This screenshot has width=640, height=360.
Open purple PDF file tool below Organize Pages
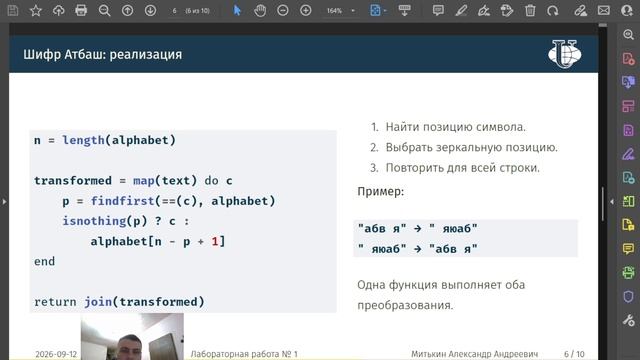pyautogui.click(x=629, y=130)
